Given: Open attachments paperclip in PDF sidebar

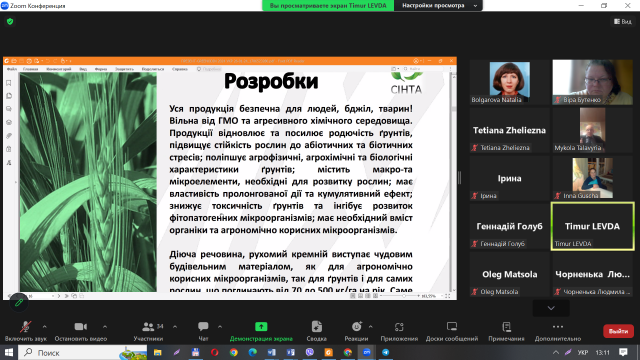Looking at the screenshot, I should 9,136.
